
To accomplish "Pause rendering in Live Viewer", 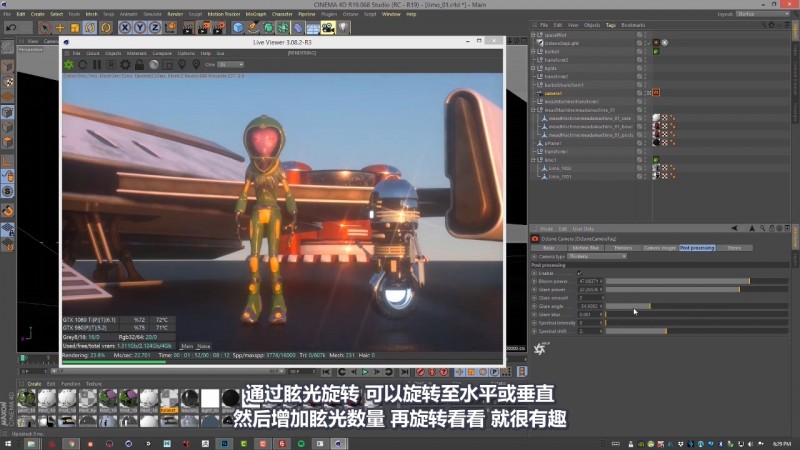I will [96, 65].
